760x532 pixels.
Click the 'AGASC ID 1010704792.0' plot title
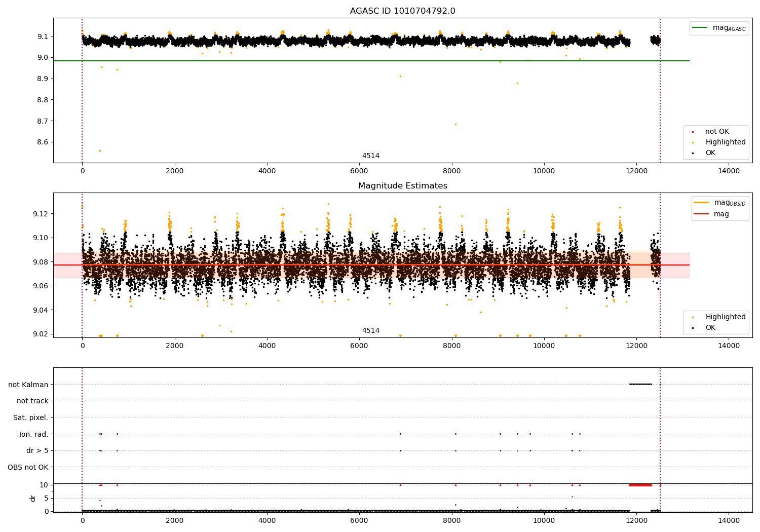(x=402, y=11)
